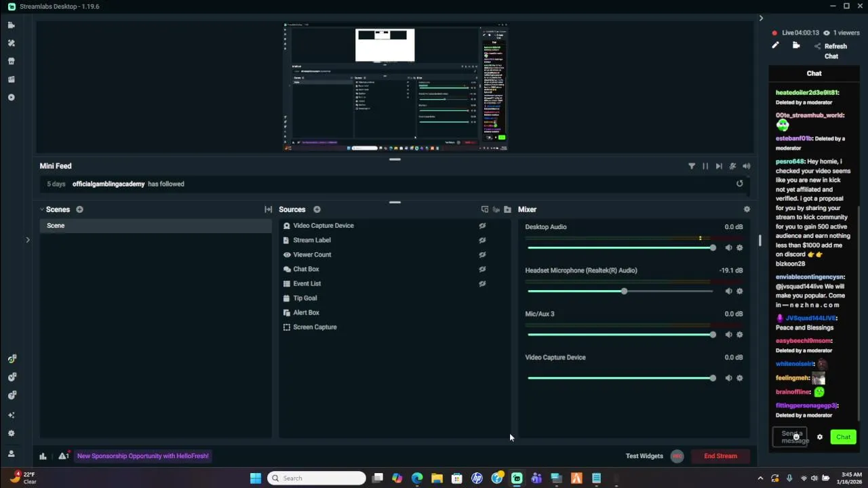Screen dimensions: 868x488
Task: Toggle visibility of Event List source
Action: [482, 284]
